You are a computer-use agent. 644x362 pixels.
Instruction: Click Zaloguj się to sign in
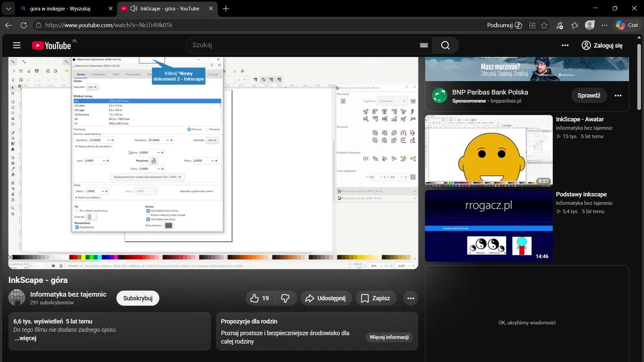point(602,45)
